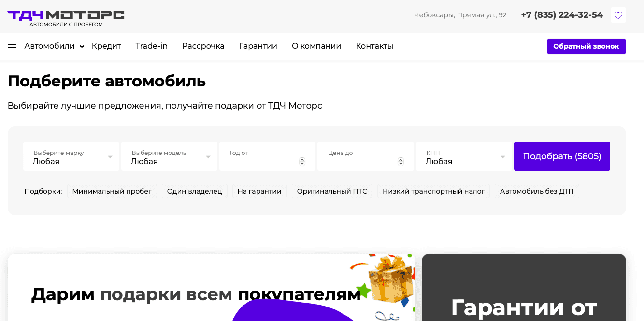Switch to the "Trade-in" section
The height and width of the screenshot is (321, 644).
[x=151, y=46]
